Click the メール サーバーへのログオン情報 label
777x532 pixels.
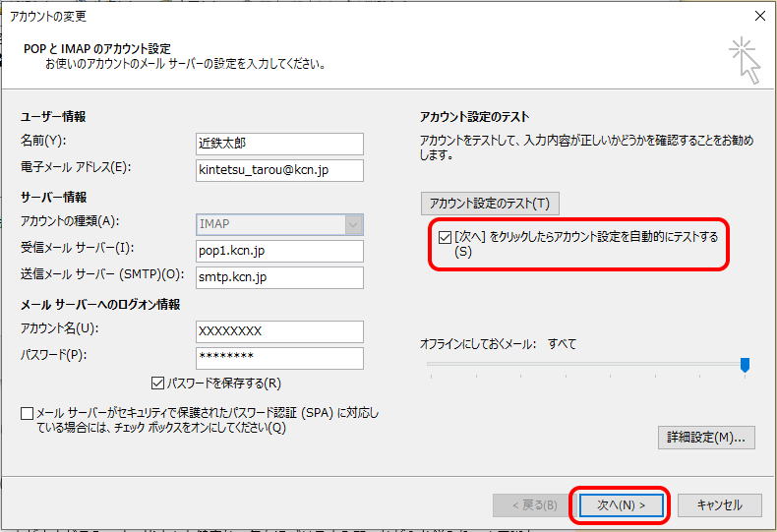click(100, 305)
